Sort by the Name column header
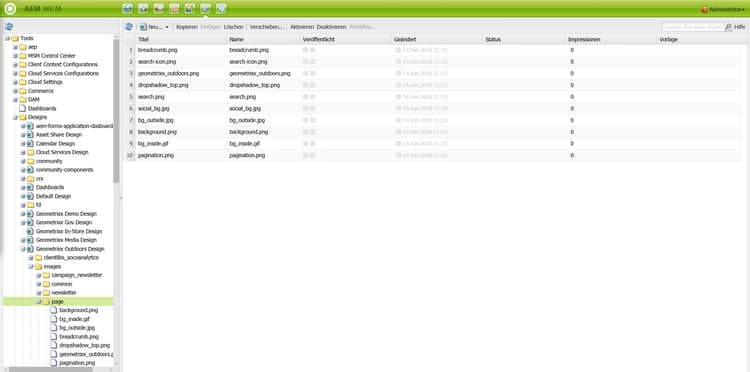The image size is (750, 372). 264,39
